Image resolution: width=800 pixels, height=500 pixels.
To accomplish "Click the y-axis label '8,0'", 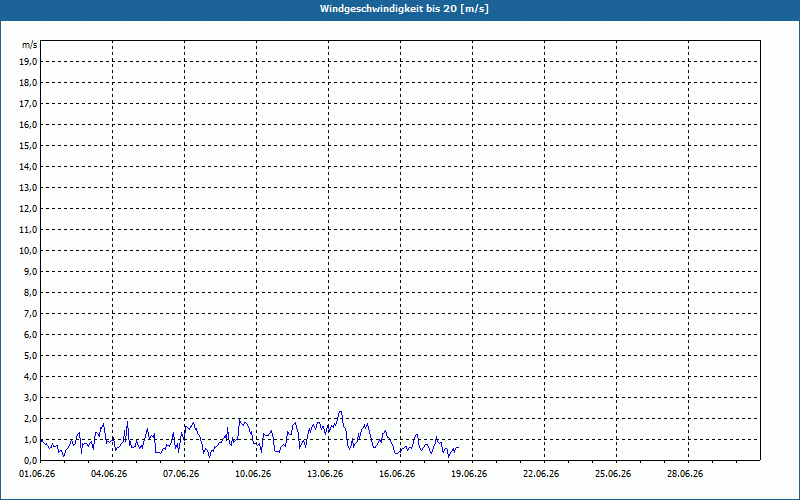I will coord(31,293).
